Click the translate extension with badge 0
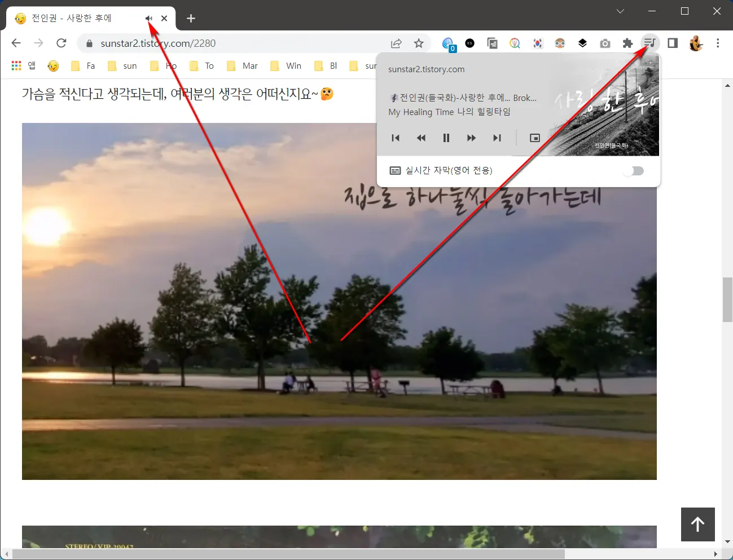This screenshot has height=560, width=733. pos(448,43)
